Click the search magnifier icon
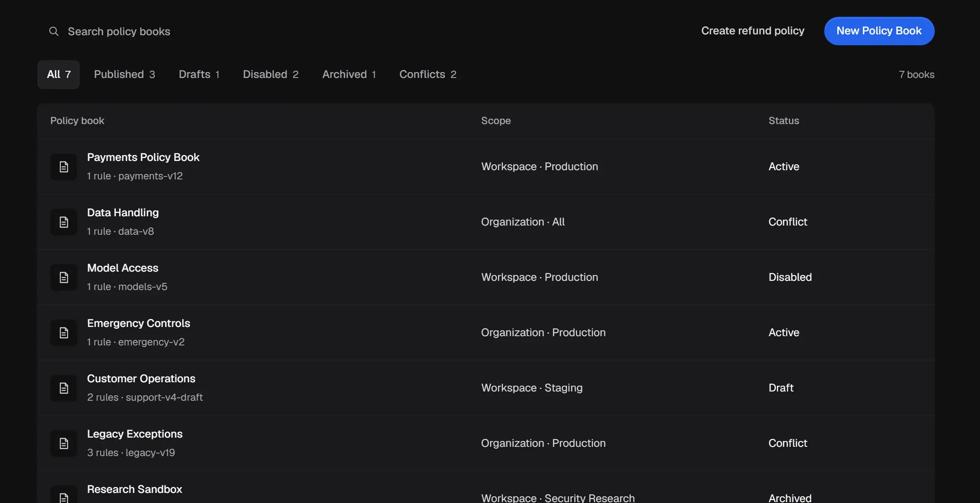 tap(54, 31)
